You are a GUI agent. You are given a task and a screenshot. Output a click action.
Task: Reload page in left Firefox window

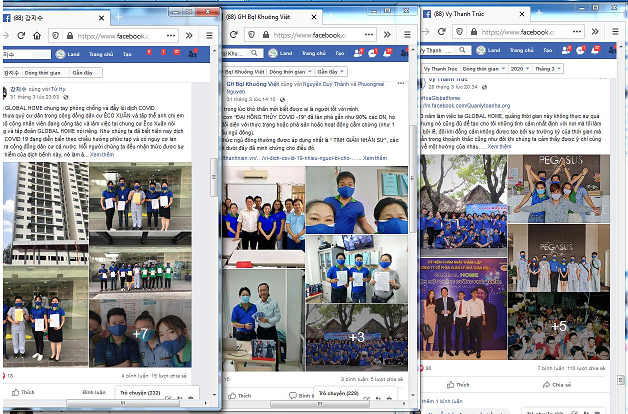point(21,36)
